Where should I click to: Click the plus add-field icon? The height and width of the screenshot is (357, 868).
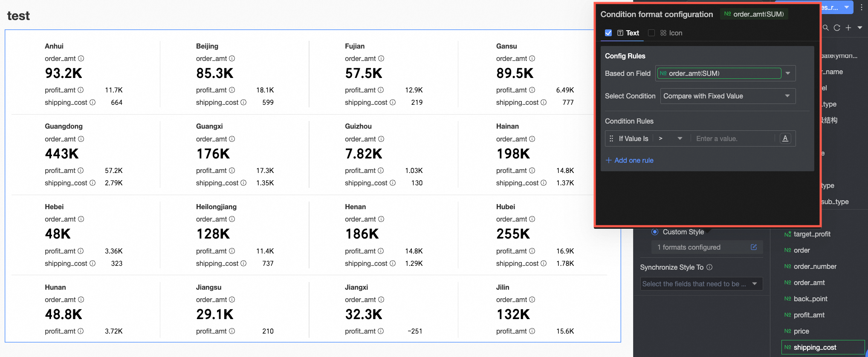pos(848,28)
